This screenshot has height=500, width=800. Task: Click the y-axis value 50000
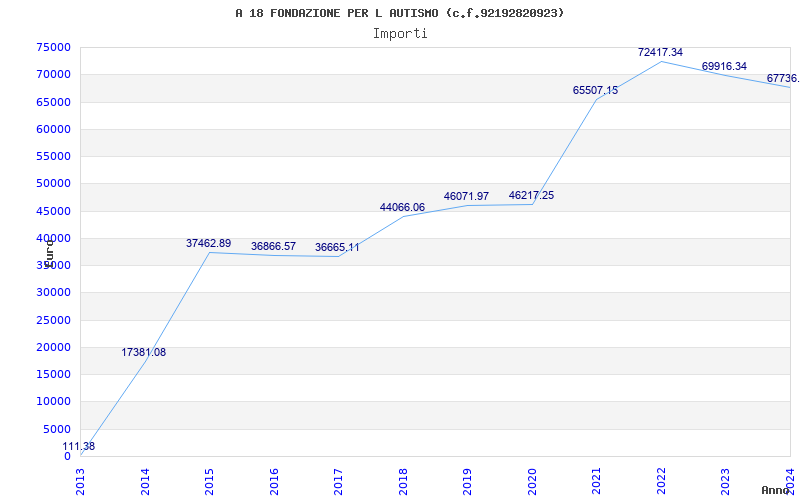pyautogui.click(x=54, y=184)
